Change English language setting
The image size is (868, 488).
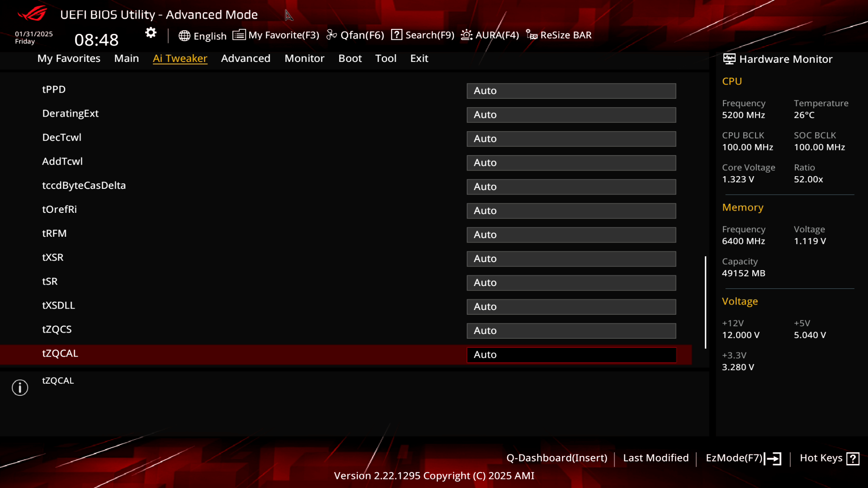(x=202, y=34)
